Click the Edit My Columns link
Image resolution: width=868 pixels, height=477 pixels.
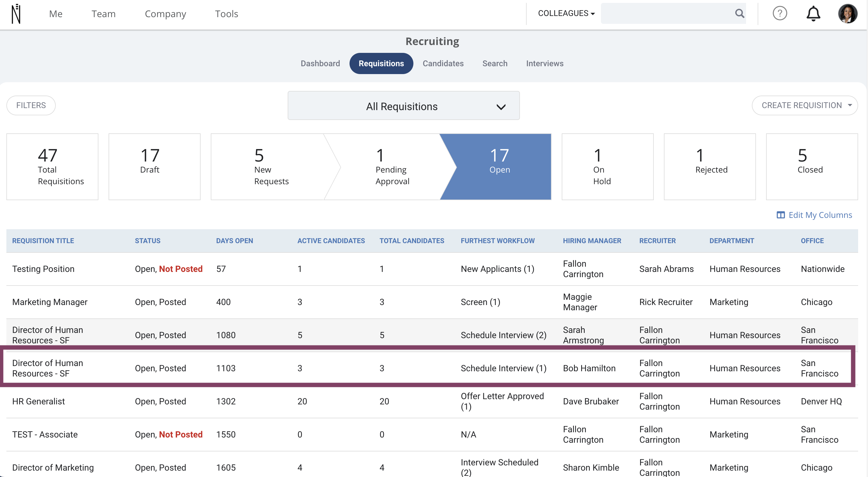[820, 215]
